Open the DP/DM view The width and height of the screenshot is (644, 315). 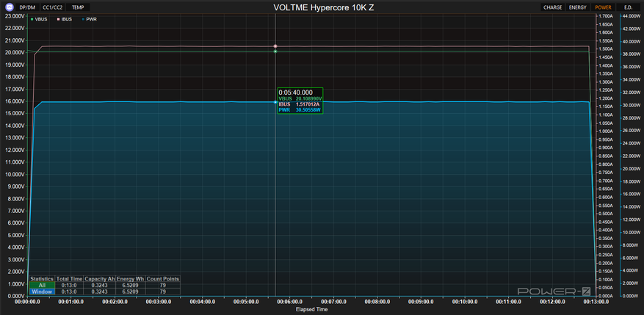tap(27, 7)
